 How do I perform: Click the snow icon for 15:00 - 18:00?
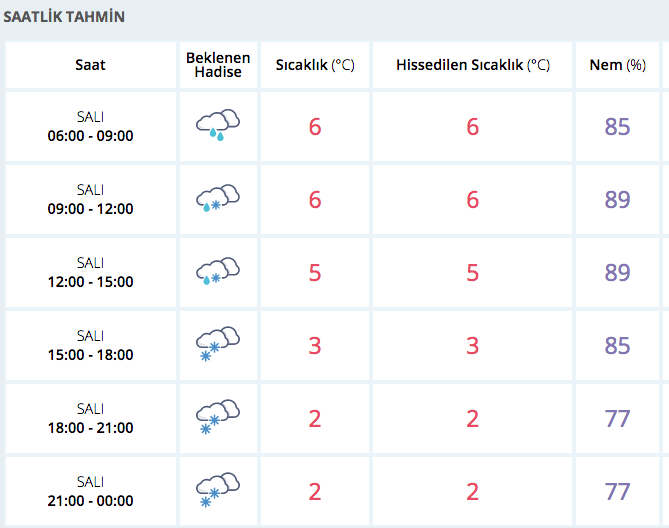point(218,345)
